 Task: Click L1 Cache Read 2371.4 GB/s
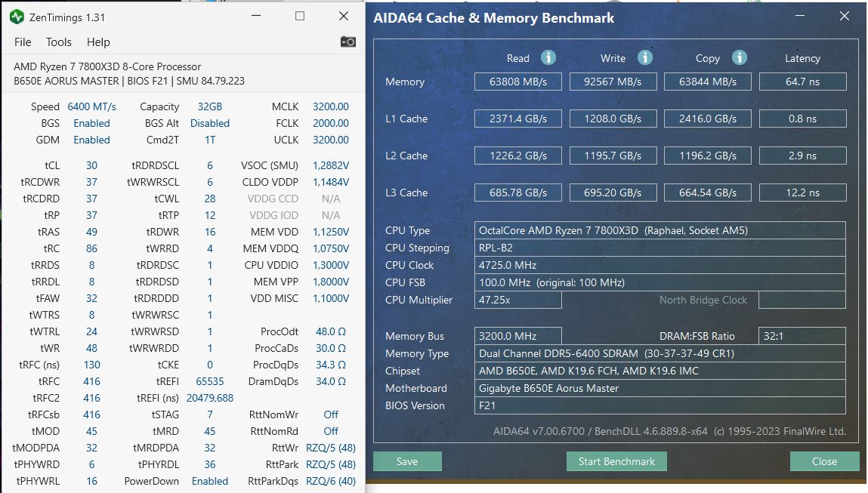[x=518, y=119]
